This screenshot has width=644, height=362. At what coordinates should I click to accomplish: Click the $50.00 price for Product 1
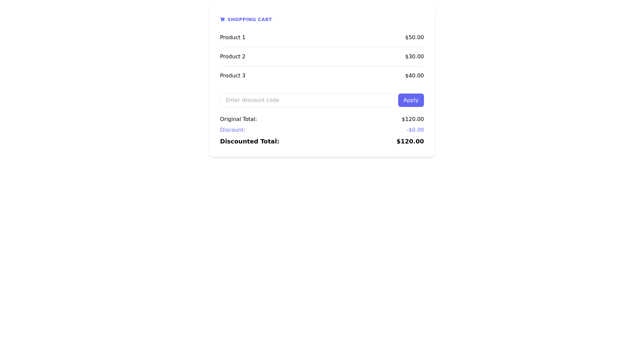[x=414, y=37]
